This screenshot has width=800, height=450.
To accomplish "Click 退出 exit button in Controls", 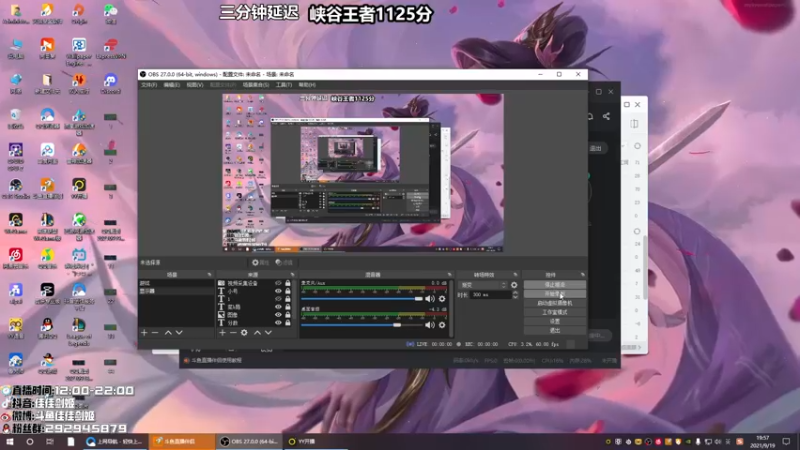I will (555, 331).
